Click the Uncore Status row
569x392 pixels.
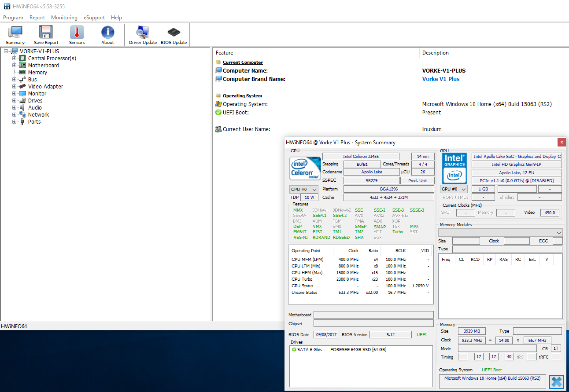tap(360, 292)
